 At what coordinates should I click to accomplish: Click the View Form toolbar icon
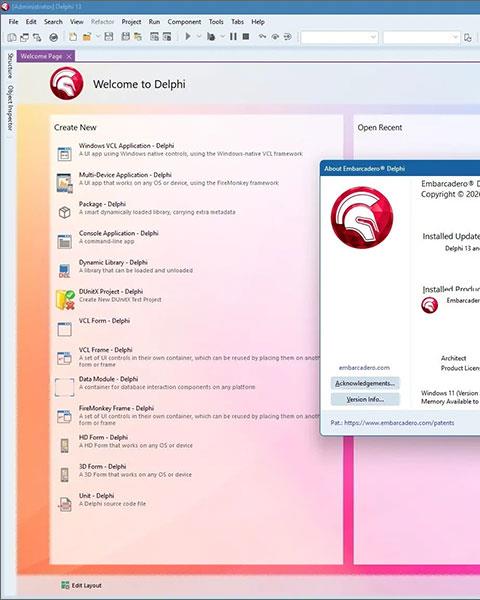pos(24,37)
